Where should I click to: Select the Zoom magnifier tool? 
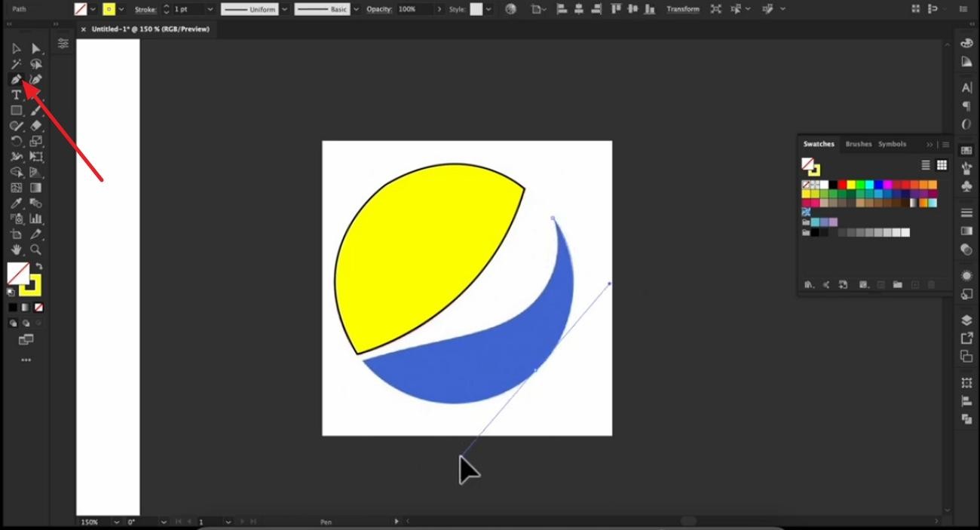pyautogui.click(x=35, y=250)
